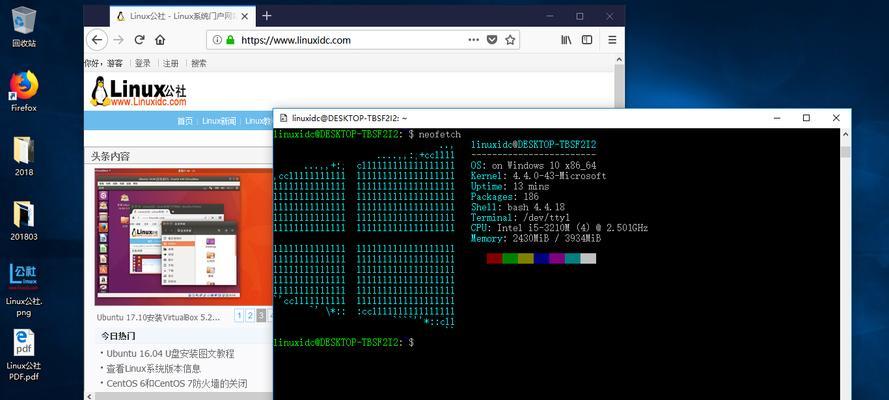The image size is (889, 400).
Task: Go forward in Firefox
Action: pos(118,40)
